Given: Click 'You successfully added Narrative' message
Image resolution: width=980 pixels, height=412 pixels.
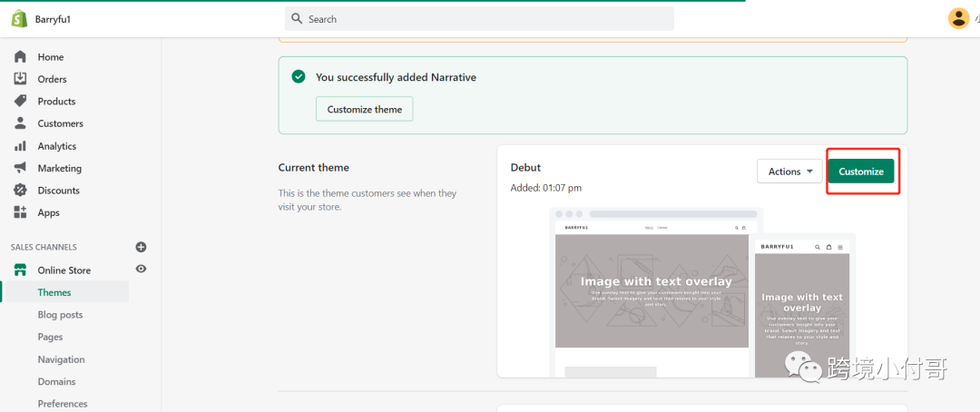Looking at the screenshot, I should pos(396,77).
